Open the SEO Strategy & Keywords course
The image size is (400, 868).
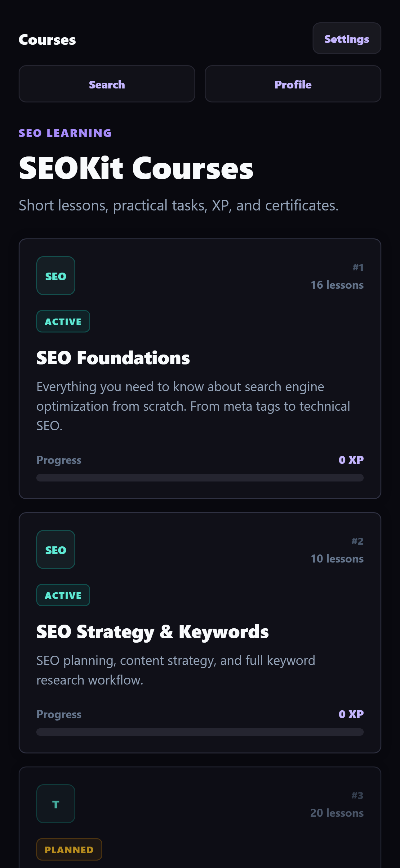(152, 632)
